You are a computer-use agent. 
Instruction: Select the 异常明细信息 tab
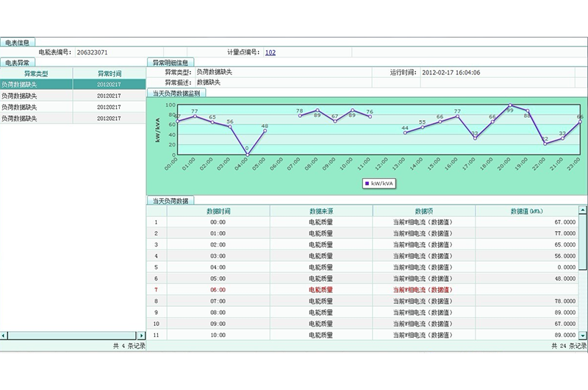170,63
